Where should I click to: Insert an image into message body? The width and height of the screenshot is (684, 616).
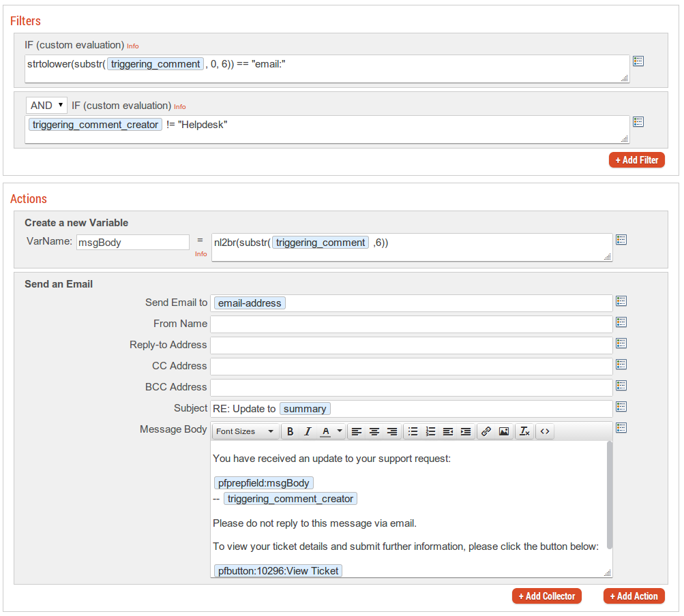[x=504, y=431]
